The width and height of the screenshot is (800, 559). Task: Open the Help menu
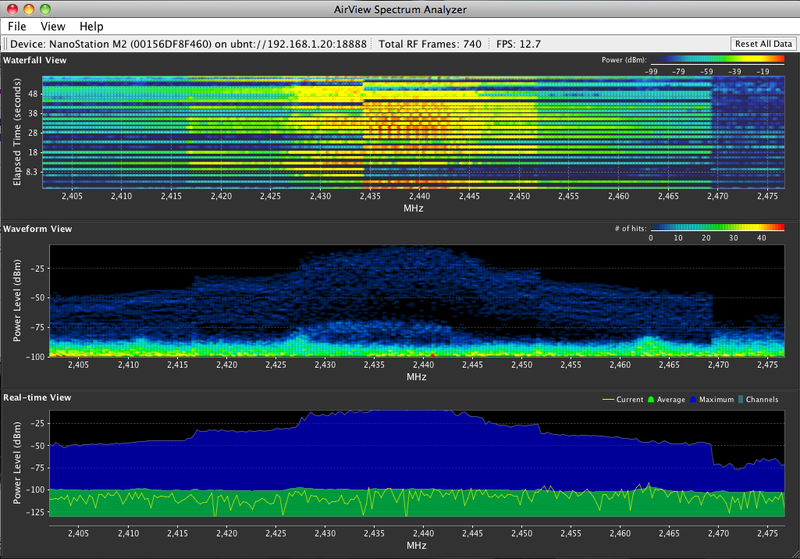tap(91, 26)
